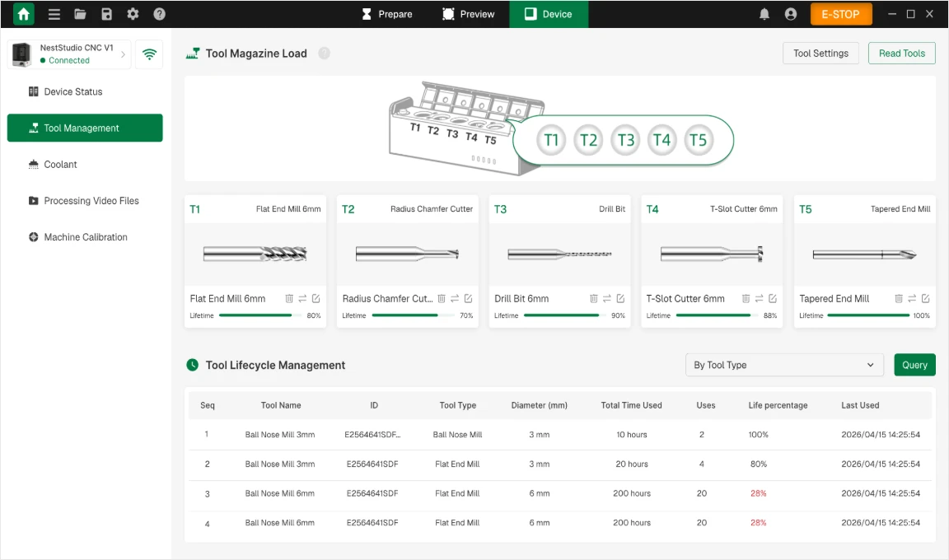Open Processing Video Files in sidebar
The image size is (949, 560).
(85, 201)
